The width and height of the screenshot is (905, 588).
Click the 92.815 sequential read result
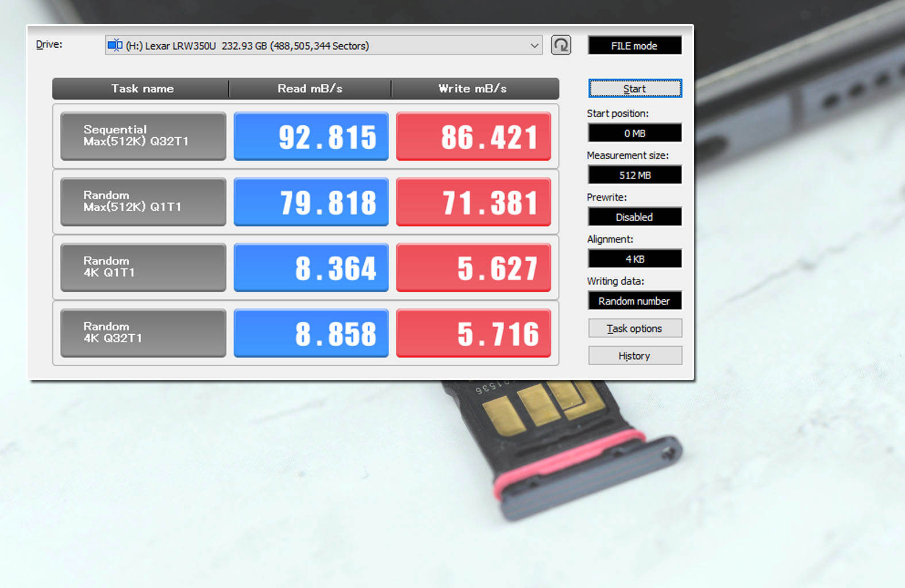[x=311, y=137]
